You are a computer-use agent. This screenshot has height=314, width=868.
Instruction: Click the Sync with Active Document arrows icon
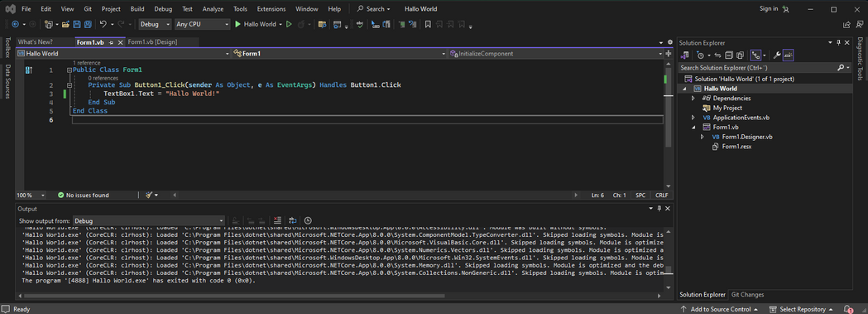point(718,55)
